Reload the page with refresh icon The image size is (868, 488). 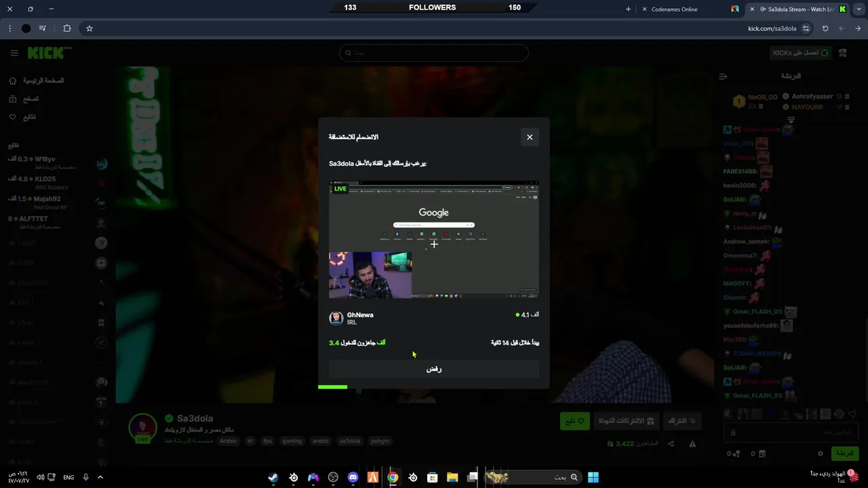coord(825,28)
